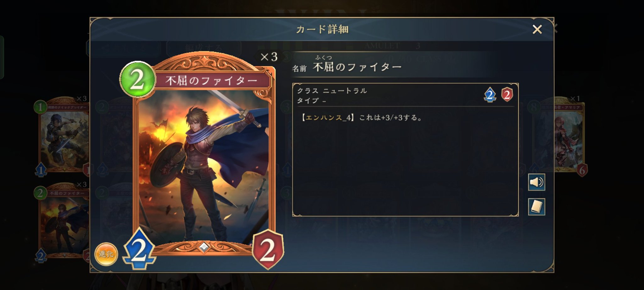Click the white gem at card bottom
The width and height of the screenshot is (644, 290).
[204, 247]
